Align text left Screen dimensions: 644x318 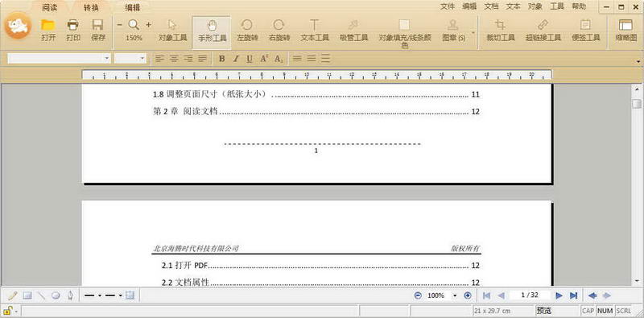159,59
